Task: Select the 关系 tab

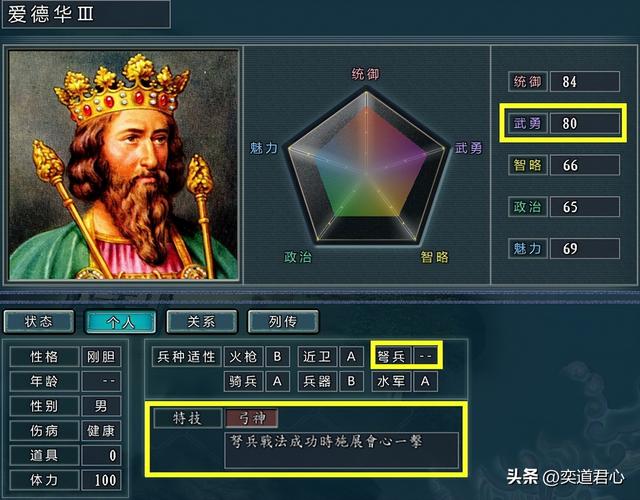Action: tap(202, 322)
